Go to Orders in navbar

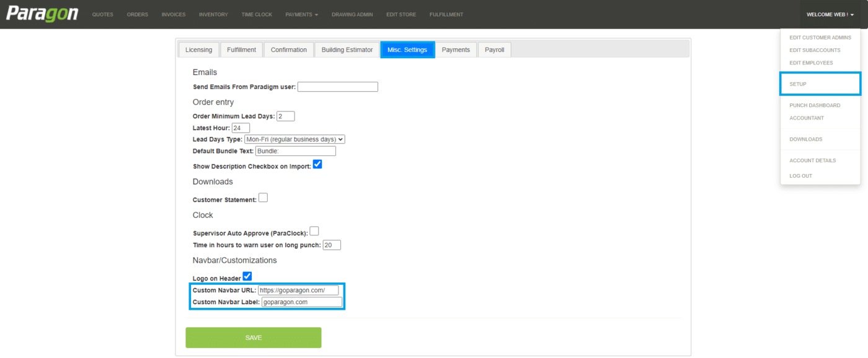click(x=138, y=14)
